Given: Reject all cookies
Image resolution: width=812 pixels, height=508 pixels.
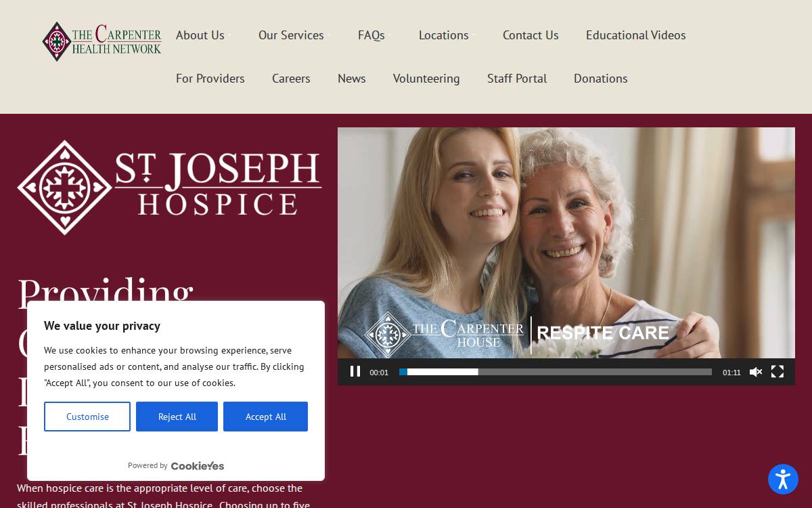Looking at the screenshot, I should click(177, 417).
